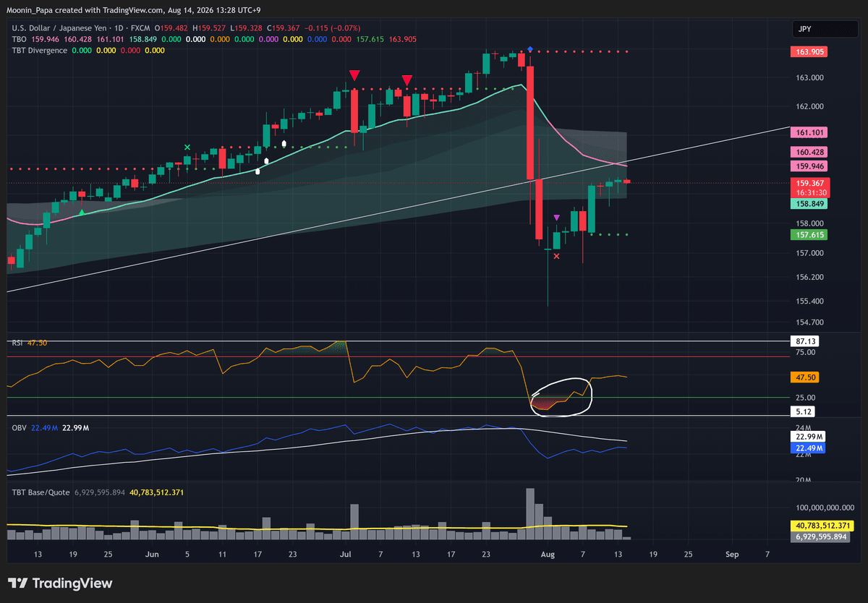Viewport: 868px width, 603px height.
Task: Click the Jul label on time axis
Action: [x=345, y=555]
